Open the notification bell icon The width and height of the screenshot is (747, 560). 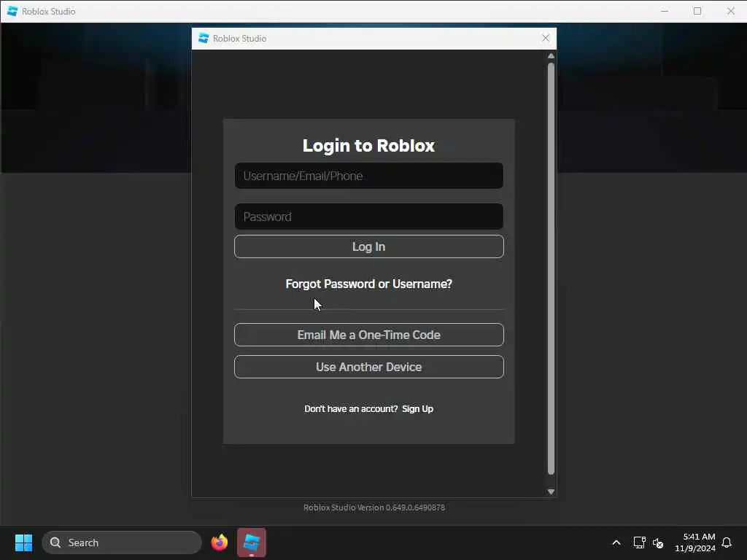pos(727,542)
